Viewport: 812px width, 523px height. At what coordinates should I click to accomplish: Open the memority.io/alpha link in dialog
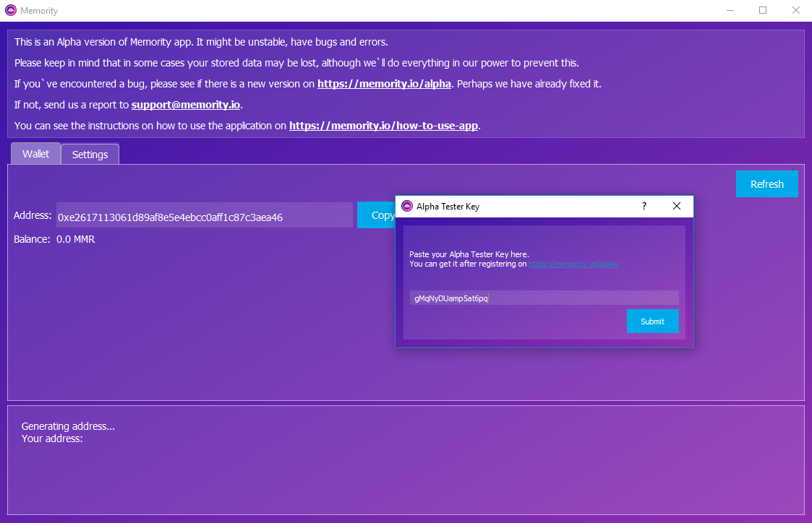pyautogui.click(x=573, y=264)
